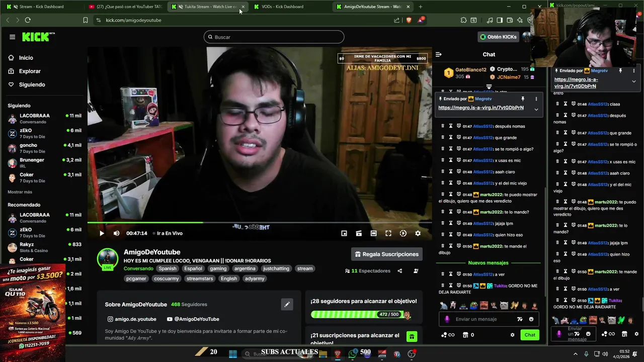Click the green gift subscription goal icon
644x362 pixels.
412,337
